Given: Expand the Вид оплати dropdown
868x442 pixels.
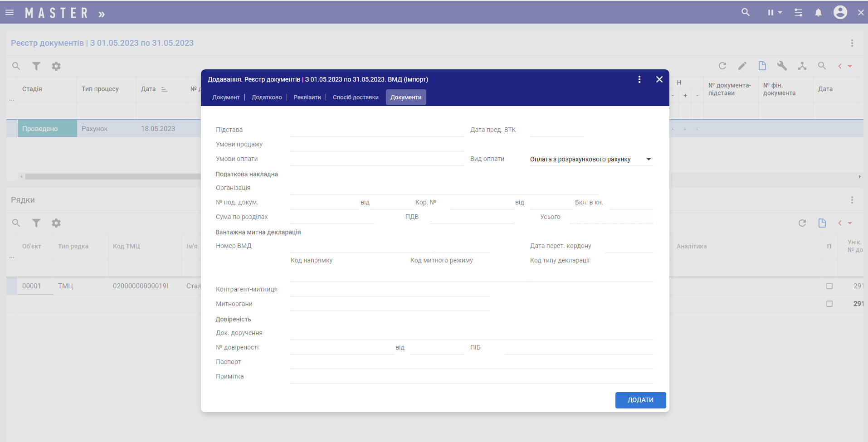Looking at the screenshot, I should (x=649, y=159).
